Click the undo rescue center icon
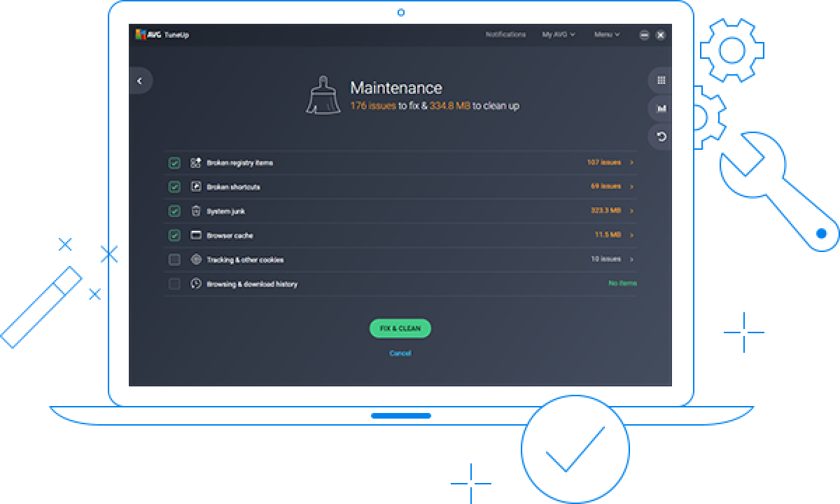The image size is (840, 504). tap(661, 136)
